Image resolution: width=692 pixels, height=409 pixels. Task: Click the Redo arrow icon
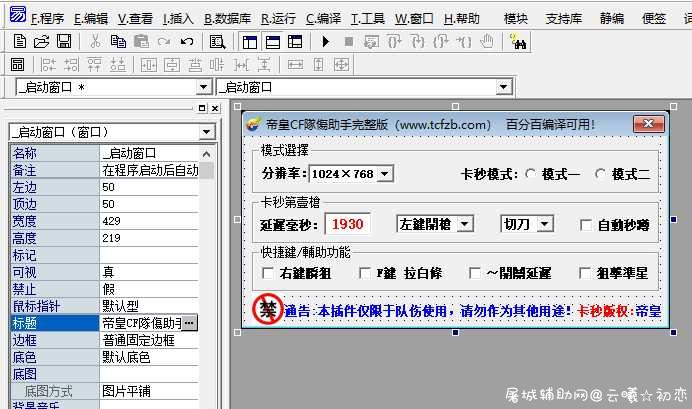(x=164, y=42)
